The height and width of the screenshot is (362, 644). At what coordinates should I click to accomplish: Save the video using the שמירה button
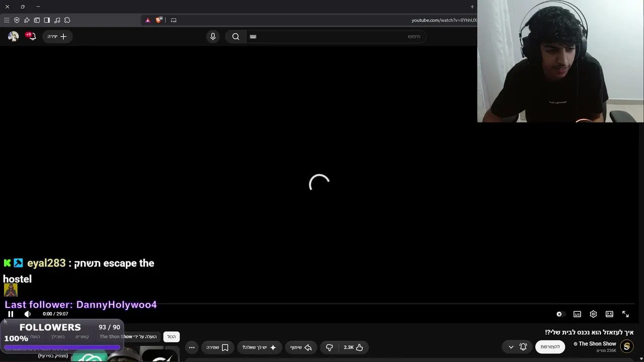pyautogui.click(x=217, y=347)
